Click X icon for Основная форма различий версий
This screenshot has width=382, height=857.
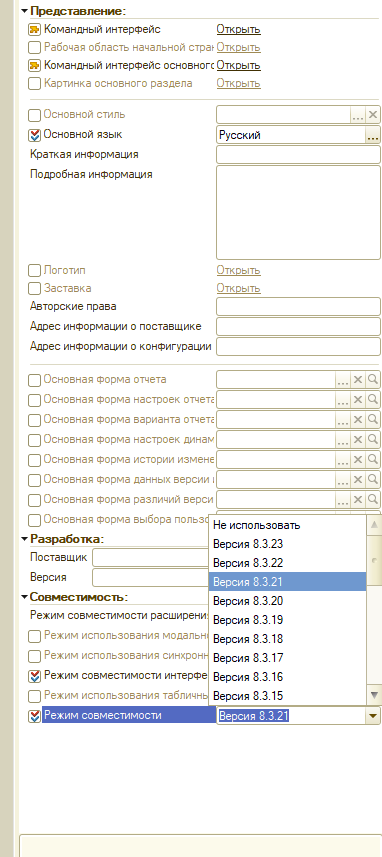(358, 500)
